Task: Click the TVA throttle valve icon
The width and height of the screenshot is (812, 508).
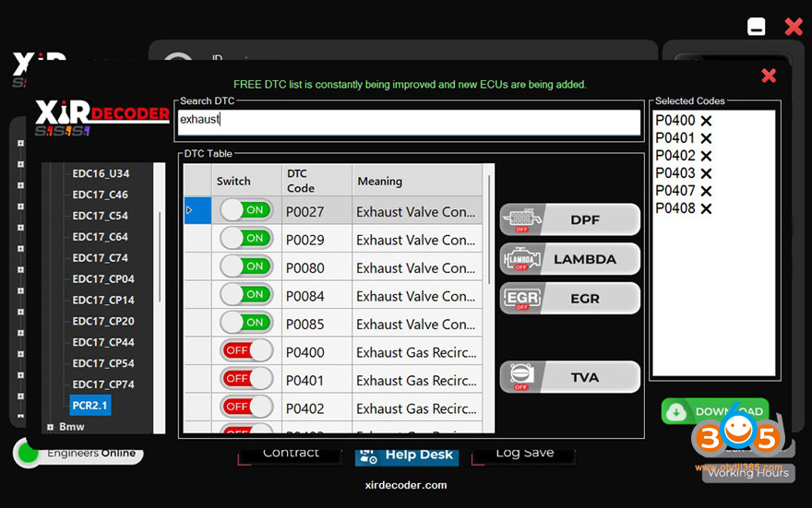Action: [522, 377]
